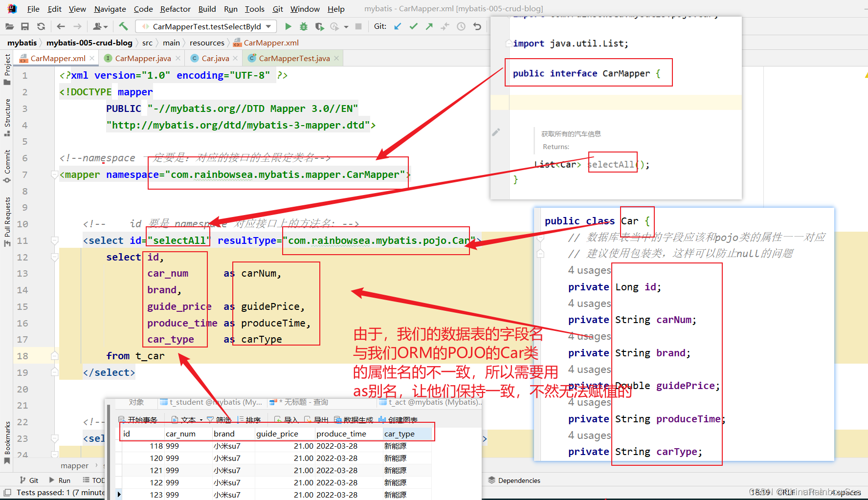The height and width of the screenshot is (500, 868).
Task: Collapse the select tag fold on line 11
Action: tap(55, 240)
